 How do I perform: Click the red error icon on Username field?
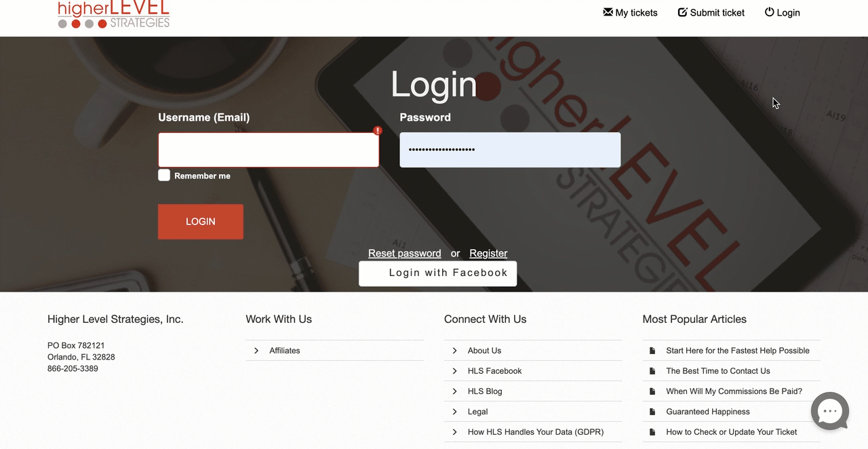point(378,130)
